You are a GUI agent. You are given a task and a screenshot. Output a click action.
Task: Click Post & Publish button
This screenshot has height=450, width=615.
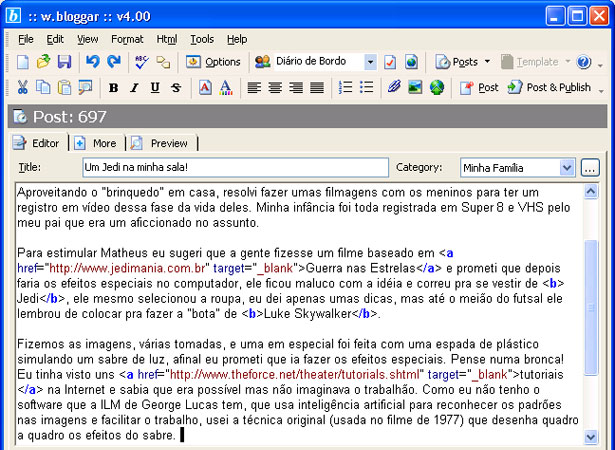549,87
